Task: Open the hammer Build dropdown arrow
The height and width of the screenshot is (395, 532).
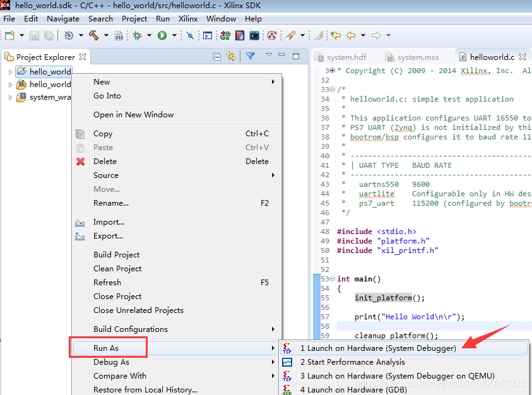Action: click(x=106, y=35)
